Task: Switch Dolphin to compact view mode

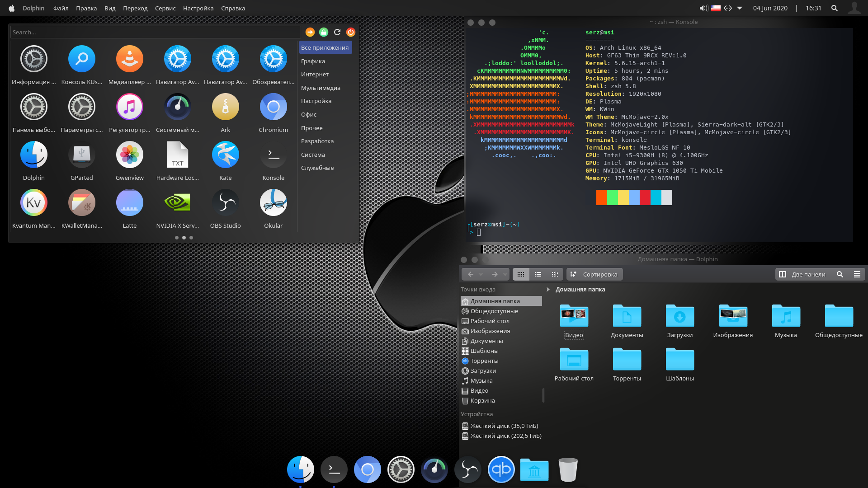Action: [555, 274]
